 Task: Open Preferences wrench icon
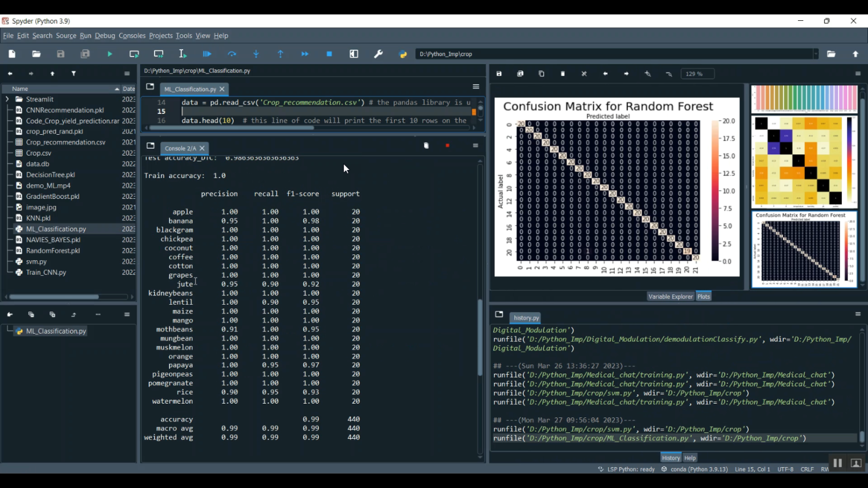(x=378, y=54)
